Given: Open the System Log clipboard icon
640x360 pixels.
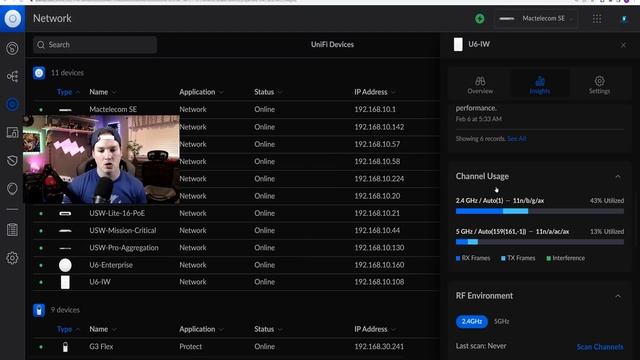Looking at the screenshot, I should point(12,229).
